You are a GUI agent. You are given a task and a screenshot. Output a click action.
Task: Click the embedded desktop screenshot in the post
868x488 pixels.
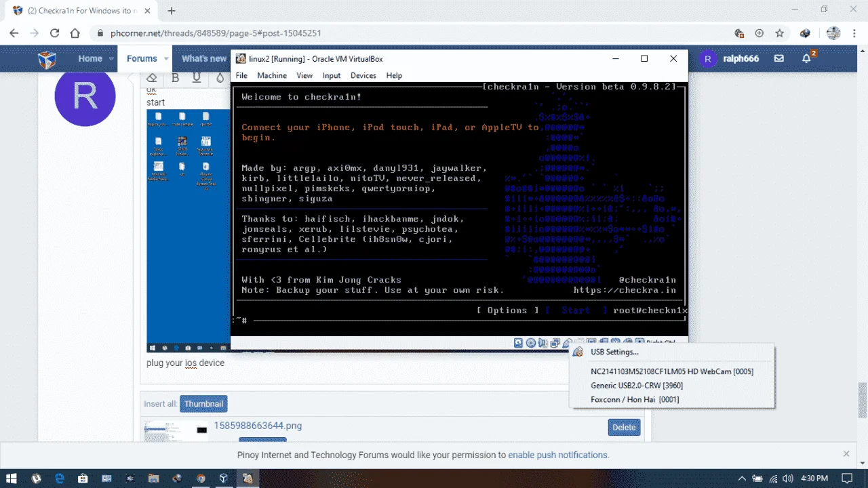(x=189, y=231)
